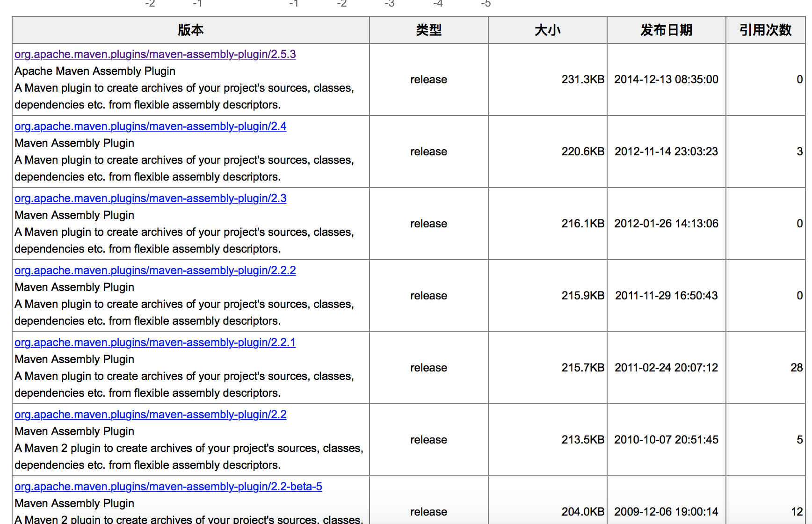Follow the link ending in maven-assembly-plugin/2.2
The height and width of the screenshot is (524, 812).
(x=150, y=415)
